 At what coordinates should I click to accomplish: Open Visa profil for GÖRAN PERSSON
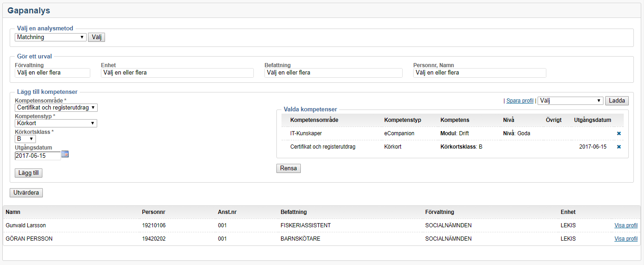click(x=626, y=239)
